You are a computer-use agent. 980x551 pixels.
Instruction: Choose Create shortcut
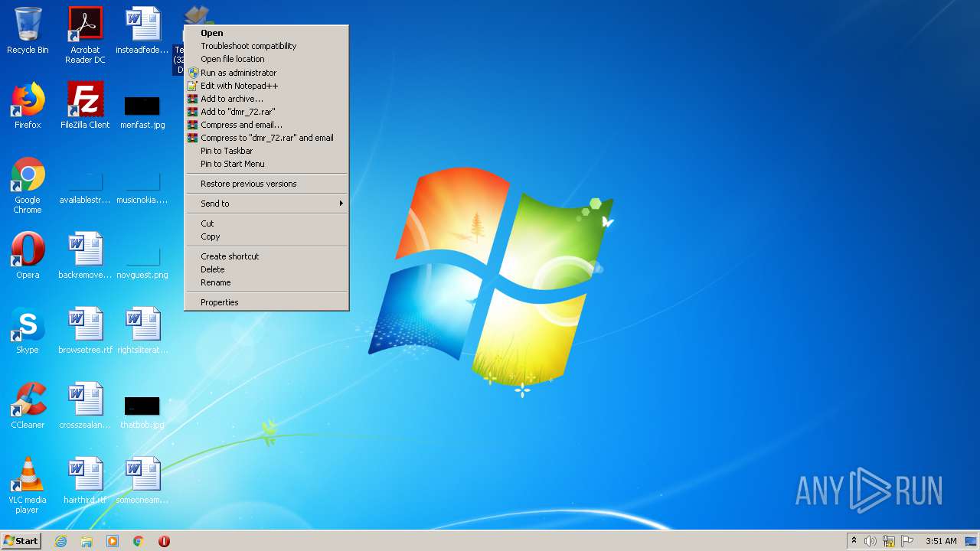click(x=267, y=256)
